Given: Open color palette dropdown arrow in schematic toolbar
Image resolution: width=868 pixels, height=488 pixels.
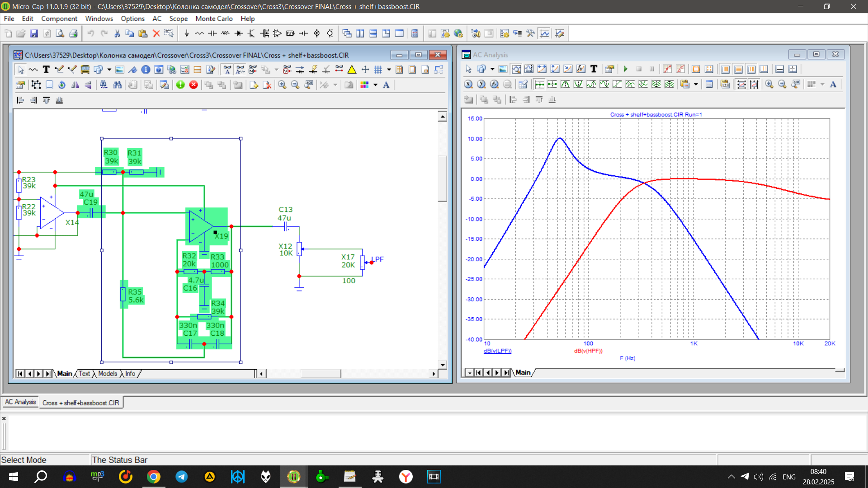Looking at the screenshot, I should [x=375, y=85].
